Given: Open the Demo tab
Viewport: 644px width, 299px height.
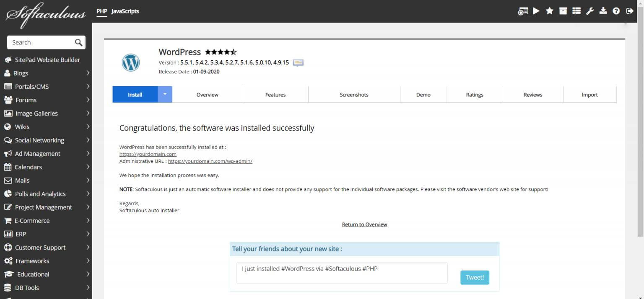Looking at the screenshot, I should (x=423, y=95).
